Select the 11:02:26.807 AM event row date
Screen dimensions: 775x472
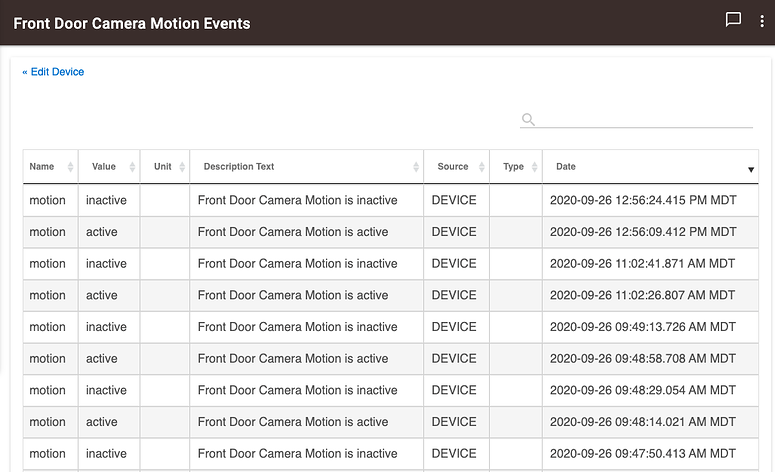[x=643, y=295]
